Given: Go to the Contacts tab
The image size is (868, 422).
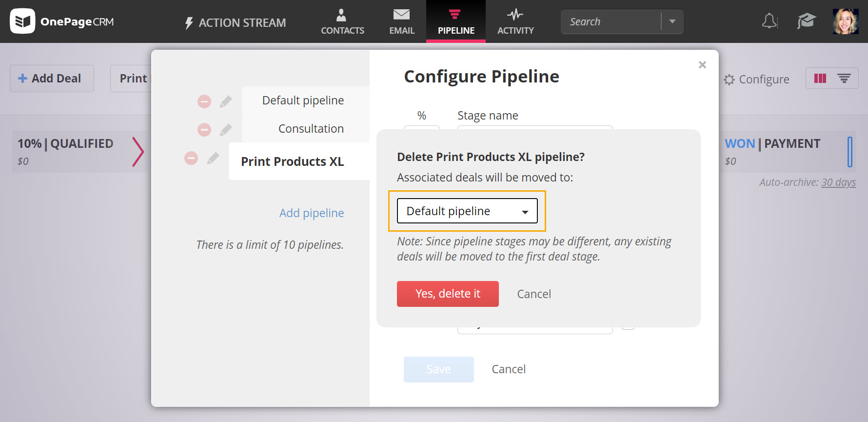Looking at the screenshot, I should coord(342,21).
